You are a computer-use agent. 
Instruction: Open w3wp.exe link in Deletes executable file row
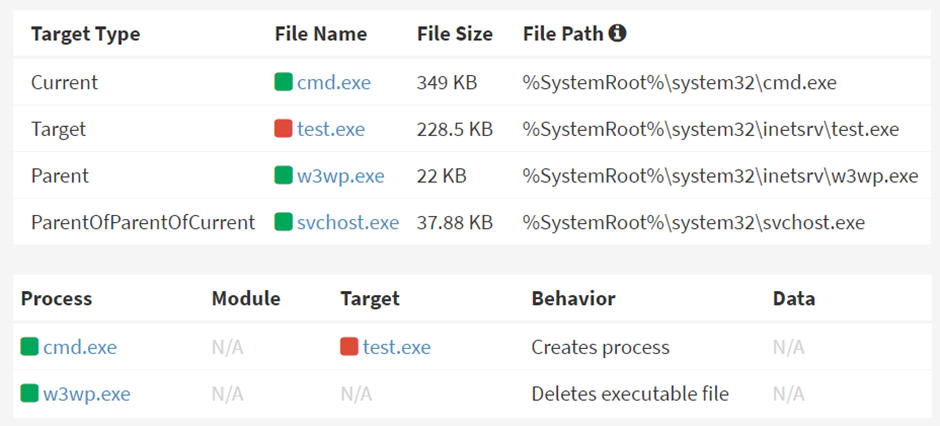tap(86, 394)
